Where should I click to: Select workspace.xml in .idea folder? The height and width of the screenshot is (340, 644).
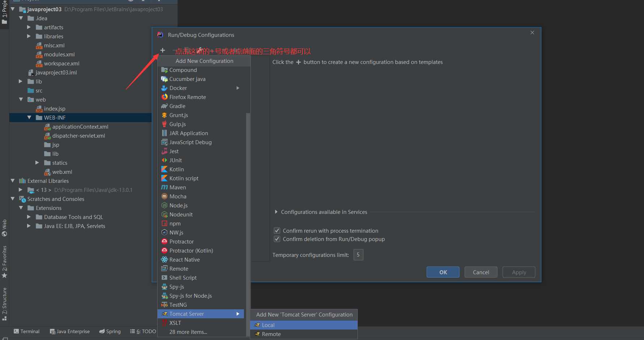point(58,63)
